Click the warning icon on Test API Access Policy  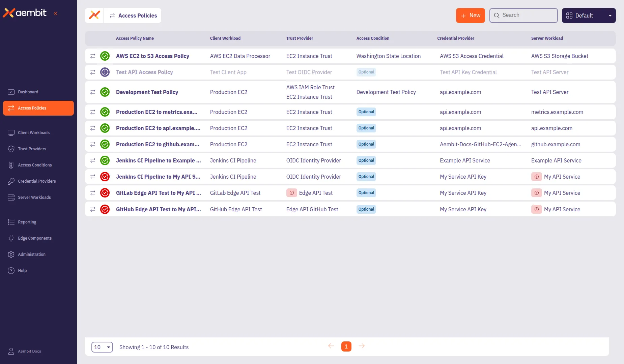click(x=105, y=72)
